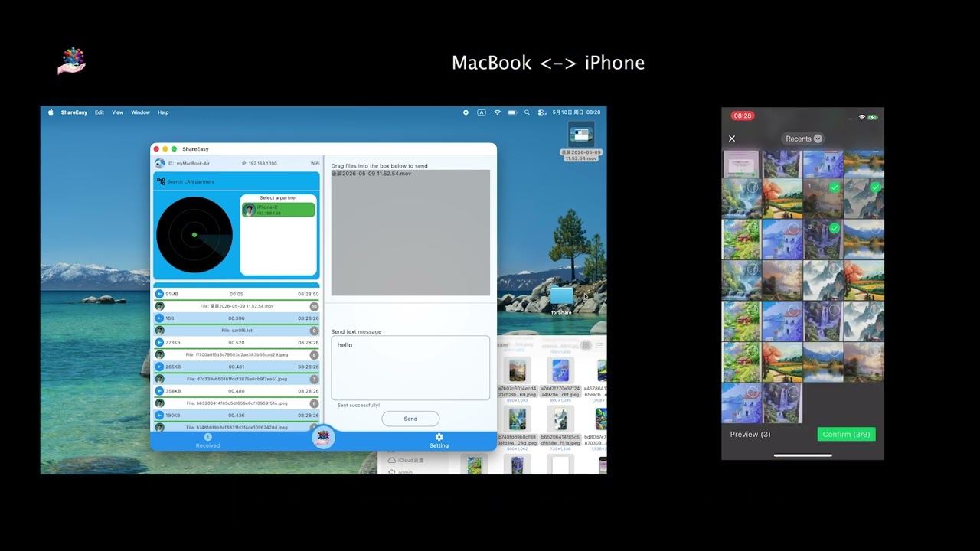Select b65206414f85c5 jpeg thumbnail in Finder
This screenshot has width=980, height=551.
point(560,419)
